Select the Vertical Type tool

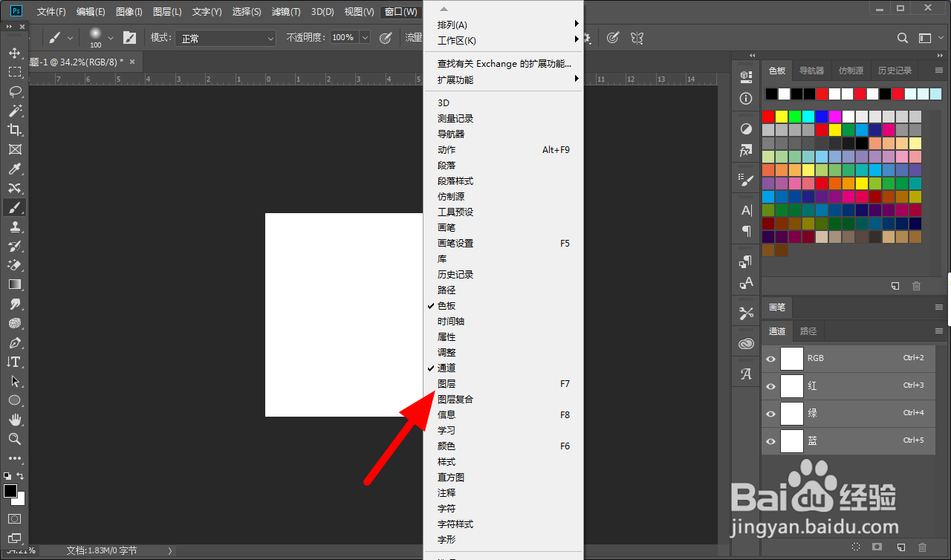point(14,362)
